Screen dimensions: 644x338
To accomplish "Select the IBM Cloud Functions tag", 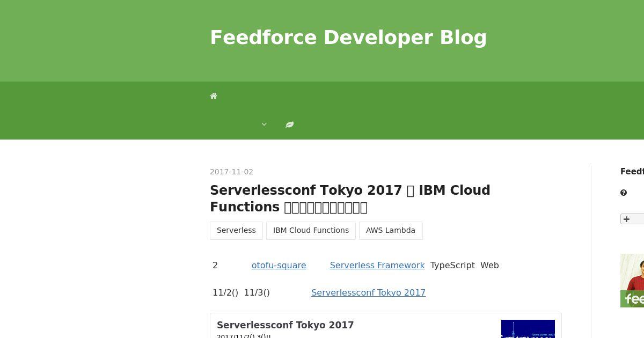I will [311, 230].
